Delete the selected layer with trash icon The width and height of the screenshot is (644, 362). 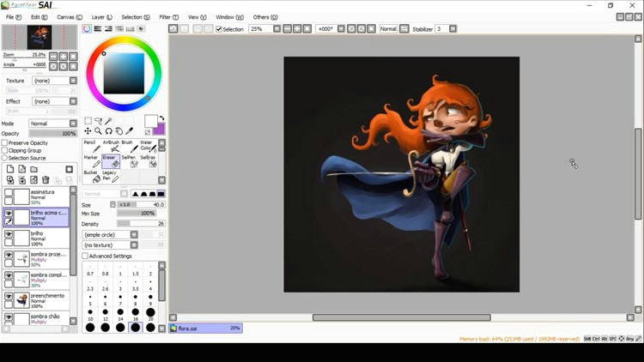point(46,180)
